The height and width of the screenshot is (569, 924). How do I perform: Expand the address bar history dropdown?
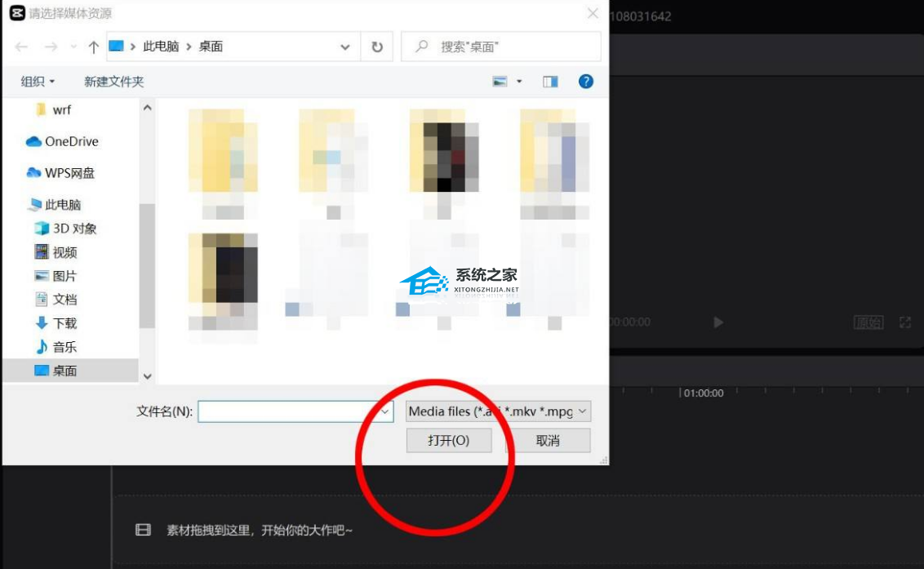345,47
